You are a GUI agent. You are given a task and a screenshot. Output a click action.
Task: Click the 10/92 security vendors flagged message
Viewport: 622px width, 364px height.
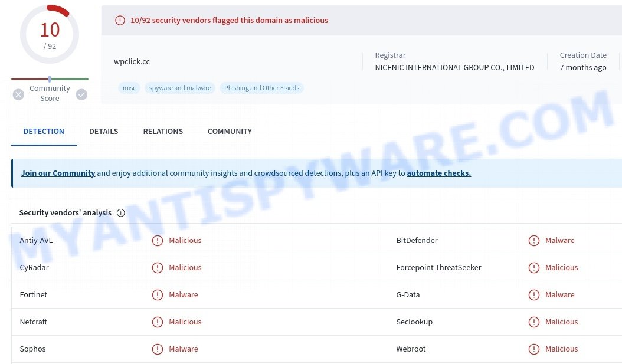pos(230,20)
